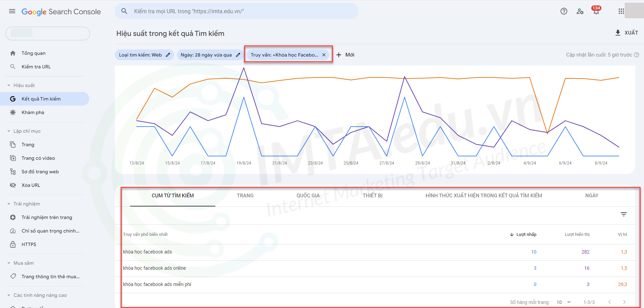
Task: Collapse the Trải nghiệm section
Action: click(x=9, y=204)
